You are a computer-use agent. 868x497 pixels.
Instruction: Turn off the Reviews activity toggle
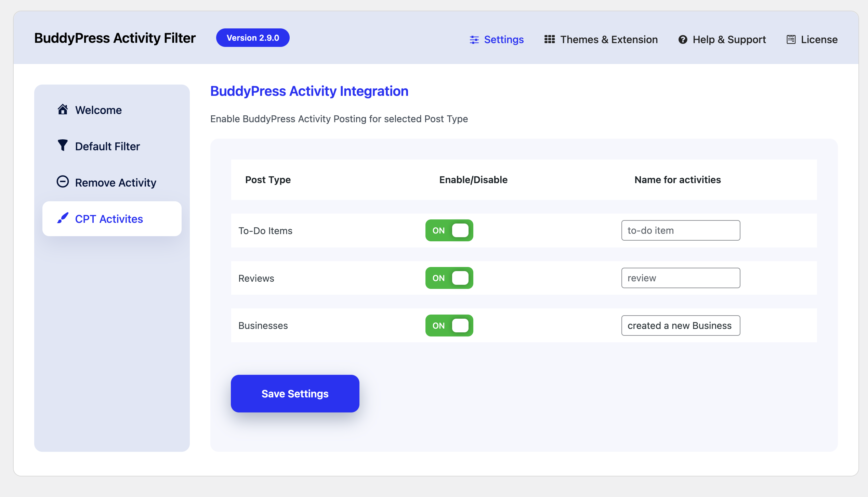click(x=449, y=278)
